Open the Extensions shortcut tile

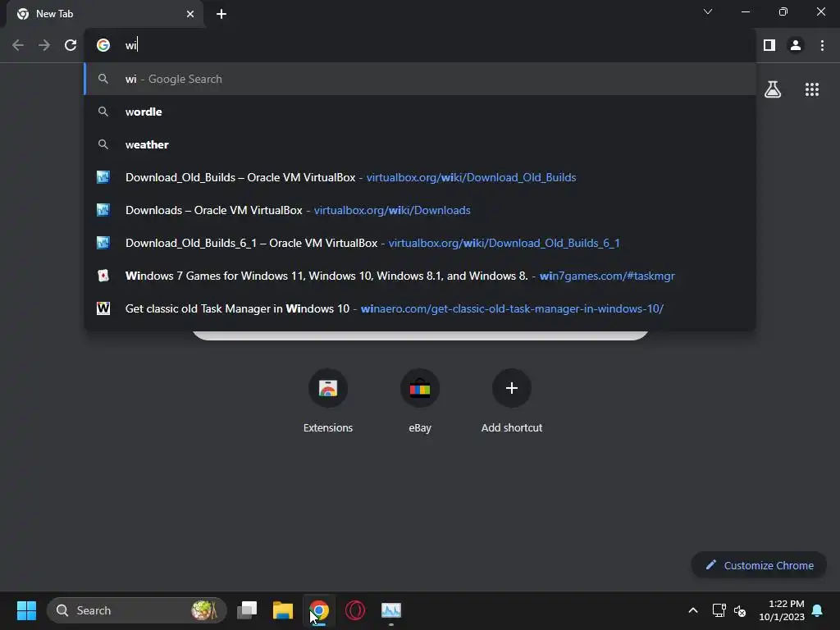coord(328,400)
